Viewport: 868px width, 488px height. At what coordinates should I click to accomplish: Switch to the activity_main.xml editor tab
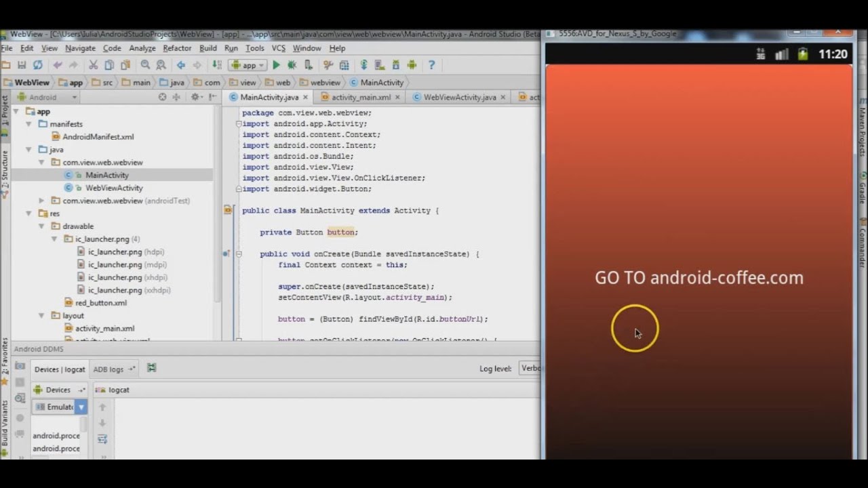point(361,97)
